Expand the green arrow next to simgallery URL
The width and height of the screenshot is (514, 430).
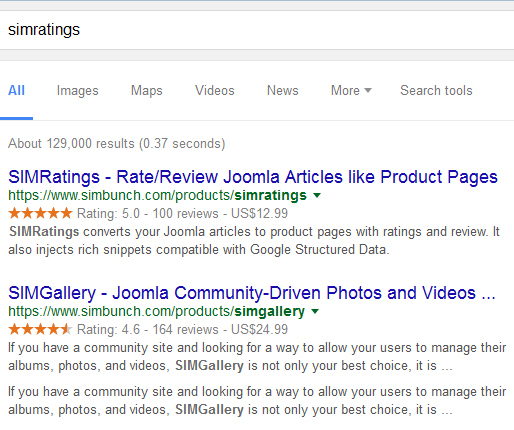point(315,311)
